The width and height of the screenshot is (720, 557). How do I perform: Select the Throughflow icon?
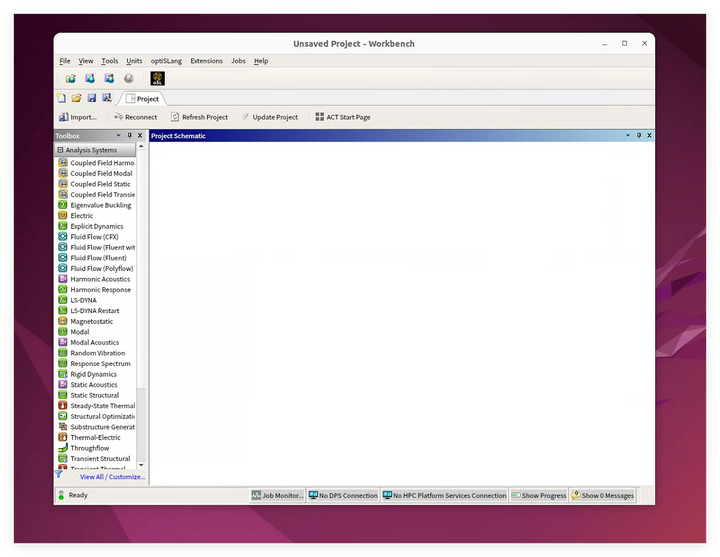point(63,448)
